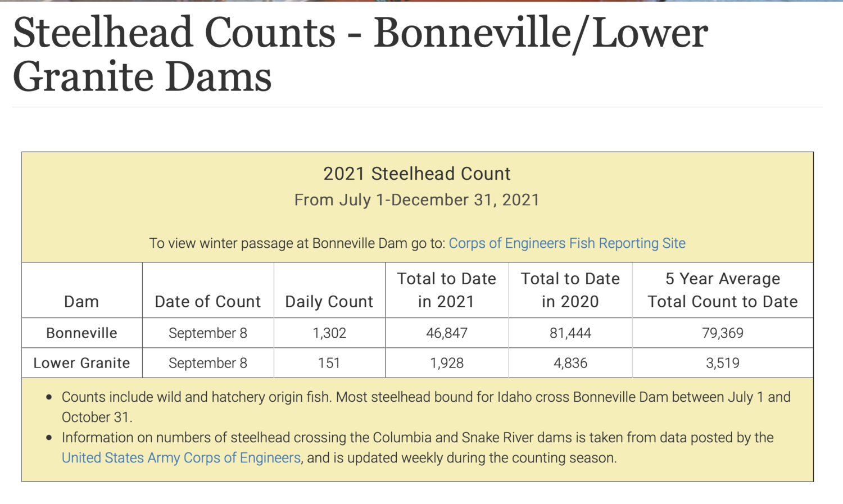Viewport: 843px width, 504px height.
Task: Click the Total to Date in 2021 header
Action: (447, 290)
